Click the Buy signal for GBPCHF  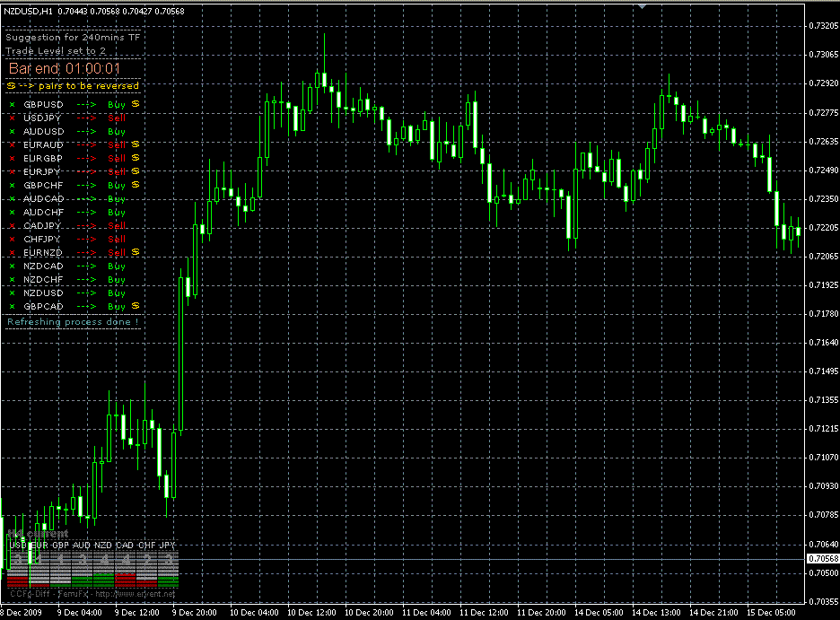click(x=117, y=185)
